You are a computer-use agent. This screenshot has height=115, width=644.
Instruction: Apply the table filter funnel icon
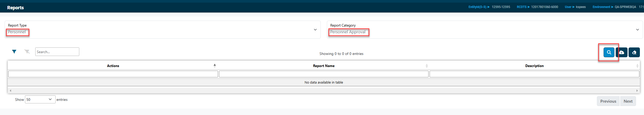[14, 52]
